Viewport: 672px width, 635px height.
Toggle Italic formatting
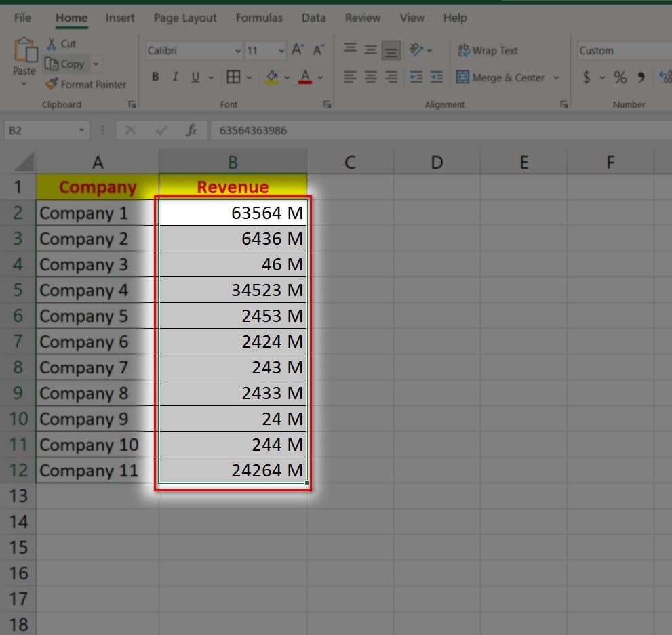coord(175,77)
